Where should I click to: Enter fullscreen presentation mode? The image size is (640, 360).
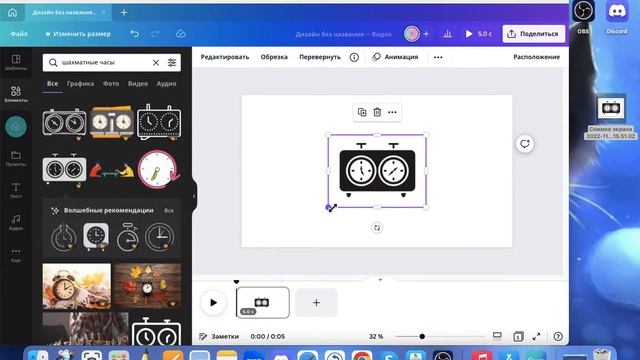pos(537,336)
